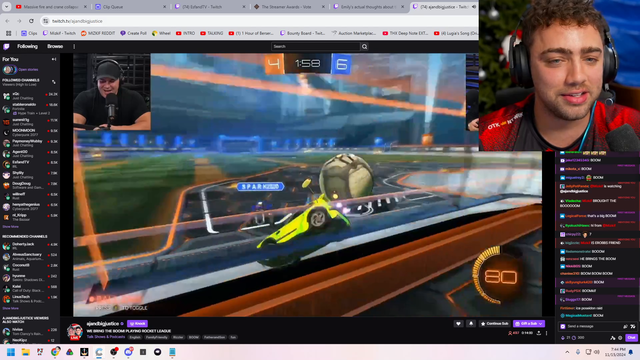Image resolution: width=640 pixels, height=360 pixels.
Task: Open the browser tab search dropdown
Action: click(x=6, y=7)
